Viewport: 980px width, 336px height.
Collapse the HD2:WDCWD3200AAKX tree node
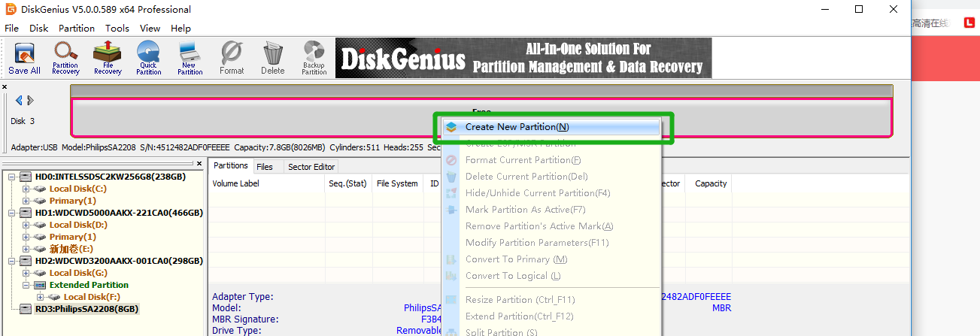pyautogui.click(x=12, y=261)
